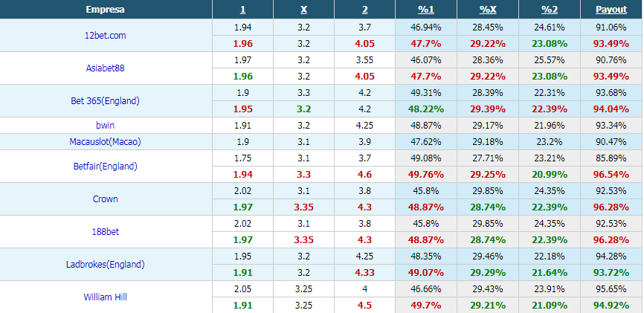644x313 pixels.
Task: Select Ladbrokes current %1 value 49.07%
Action: pyautogui.click(x=426, y=273)
